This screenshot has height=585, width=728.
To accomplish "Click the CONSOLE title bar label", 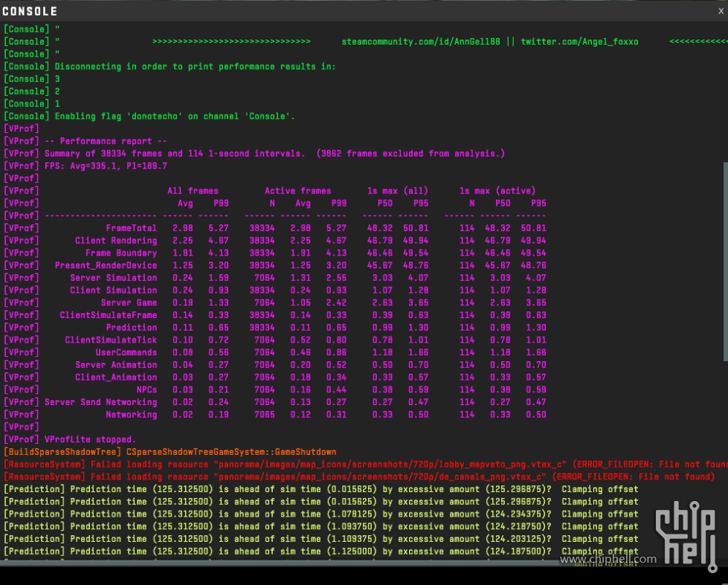I will coord(30,11).
